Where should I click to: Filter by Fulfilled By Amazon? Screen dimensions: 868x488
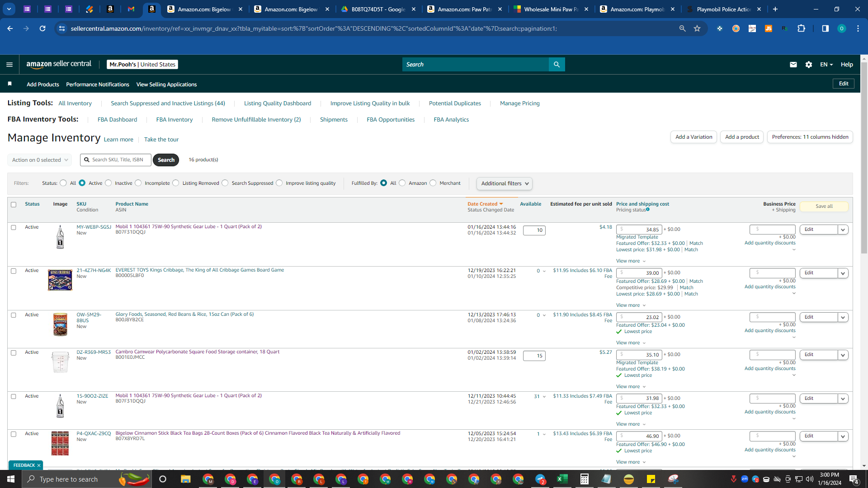[402, 183]
